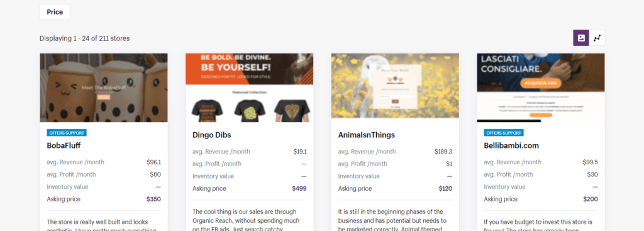Click the $120 asking price on AnimalsnThings
The height and width of the screenshot is (231, 644).
pyautogui.click(x=445, y=189)
